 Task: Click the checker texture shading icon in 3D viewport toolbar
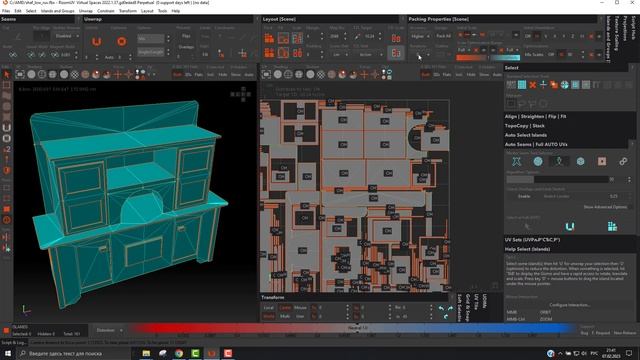tap(75, 74)
